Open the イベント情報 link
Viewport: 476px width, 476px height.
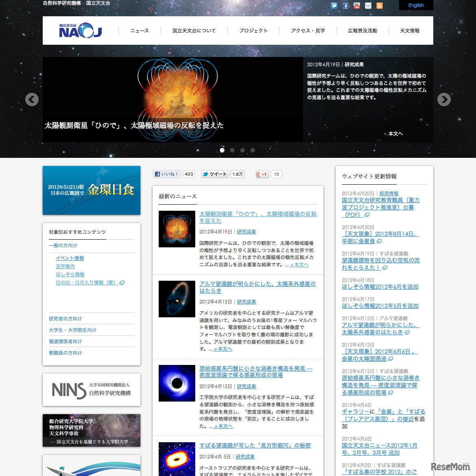pyautogui.click(x=69, y=258)
